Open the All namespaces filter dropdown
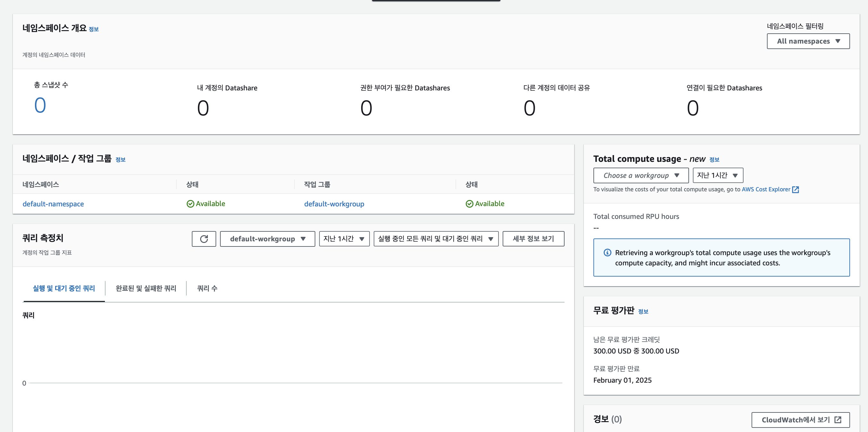Screen dimensions: 868x432 coord(808,41)
